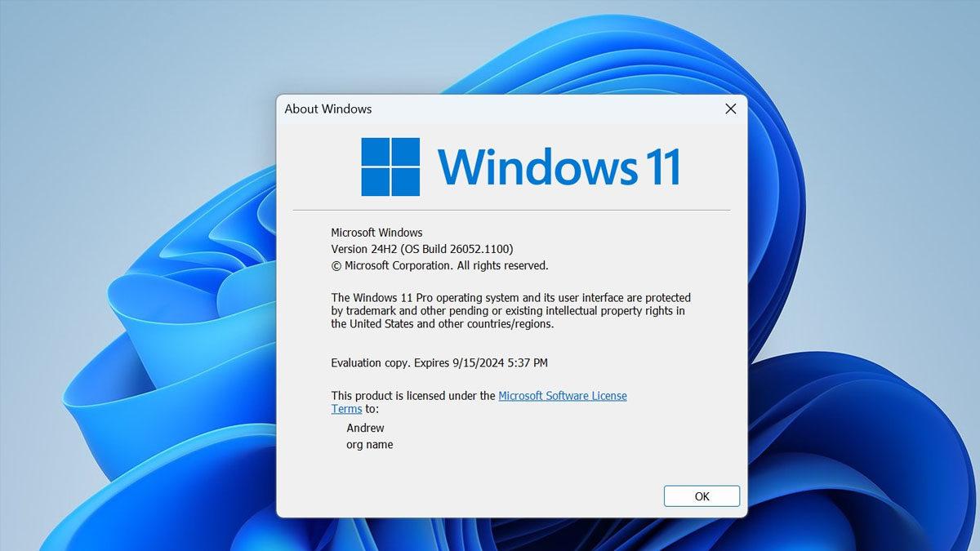Click the "Terms" hyperlink text
980x551 pixels.
point(346,408)
